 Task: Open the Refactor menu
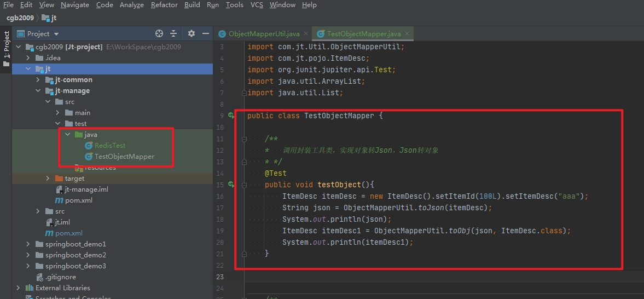164,5
